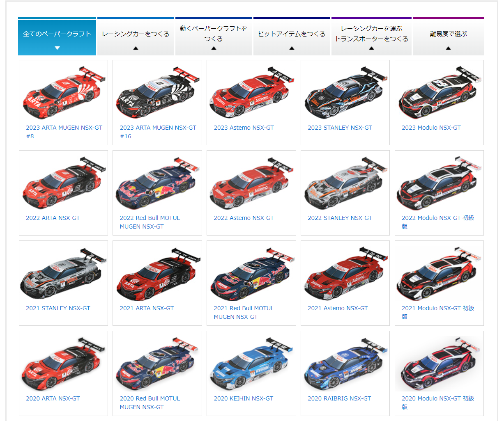Expand the arrow under トランスポーターをつくる

[x=371, y=48]
